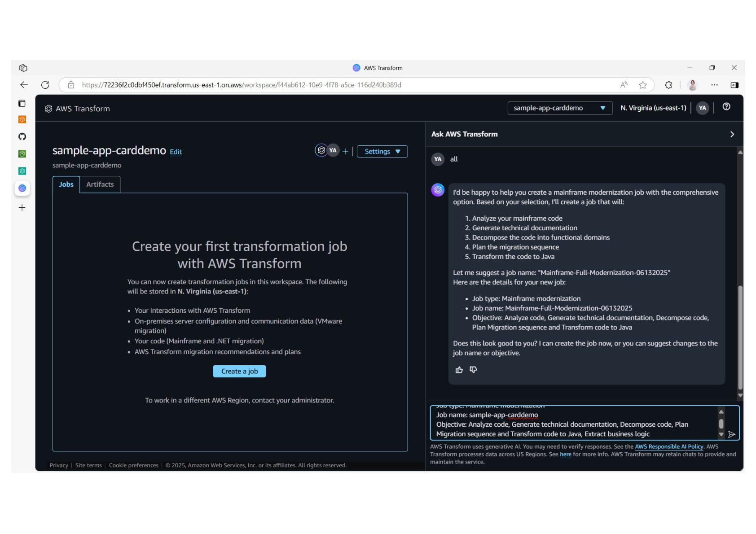
Task: Open the browser Extensions puzzle icon
Action: point(668,85)
